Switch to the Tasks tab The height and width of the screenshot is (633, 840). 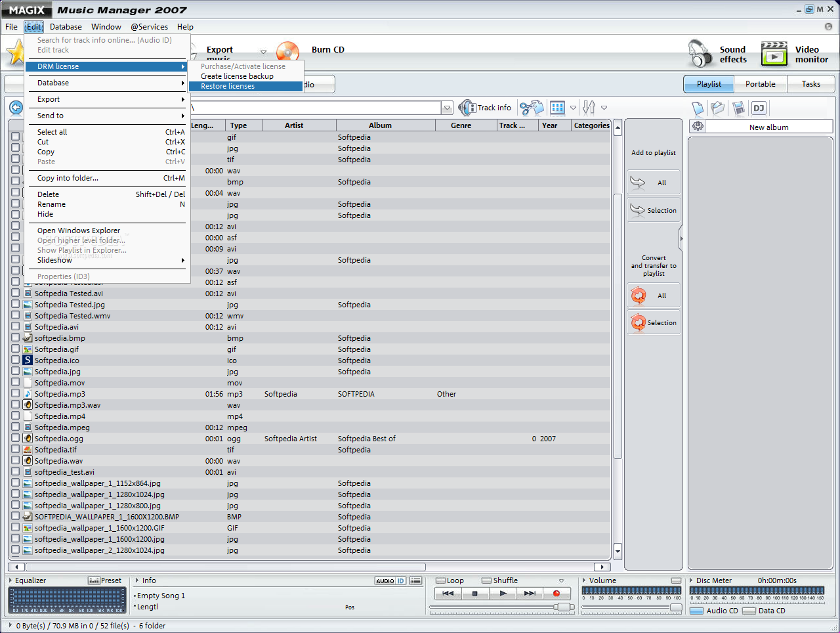point(811,84)
